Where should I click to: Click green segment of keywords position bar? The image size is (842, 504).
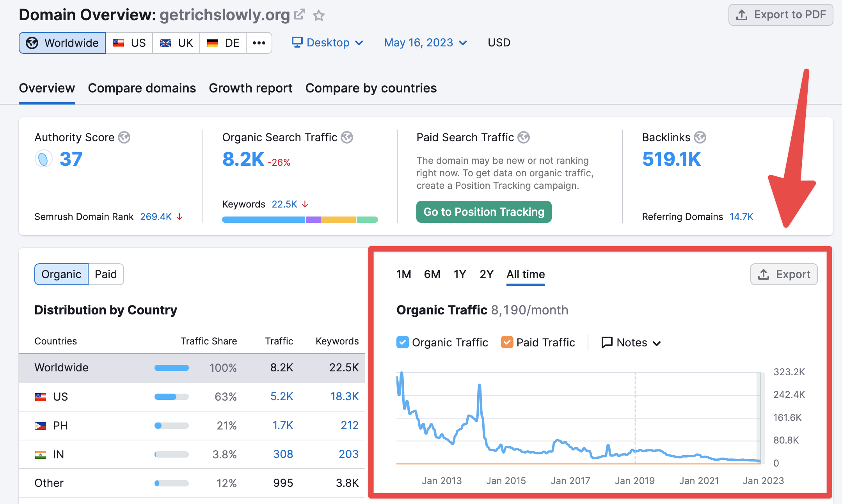click(x=367, y=220)
